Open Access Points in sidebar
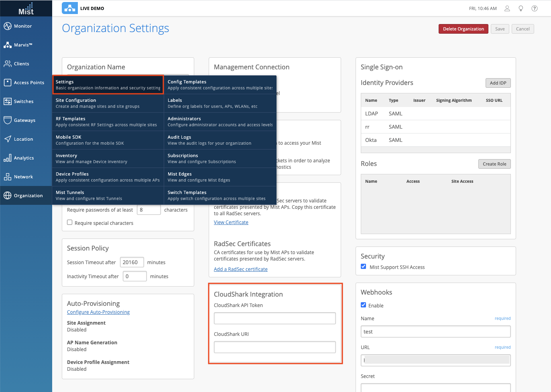The height and width of the screenshot is (392, 551). 29,83
